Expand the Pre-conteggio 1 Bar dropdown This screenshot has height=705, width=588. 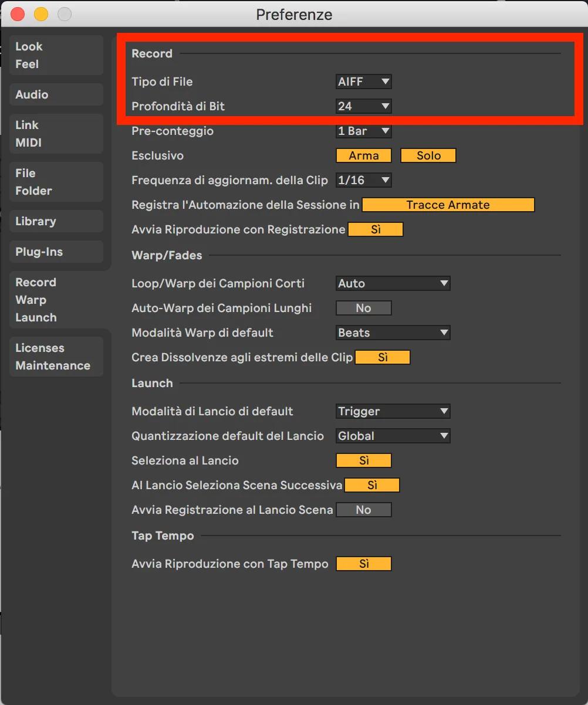pyautogui.click(x=364, y=131)
